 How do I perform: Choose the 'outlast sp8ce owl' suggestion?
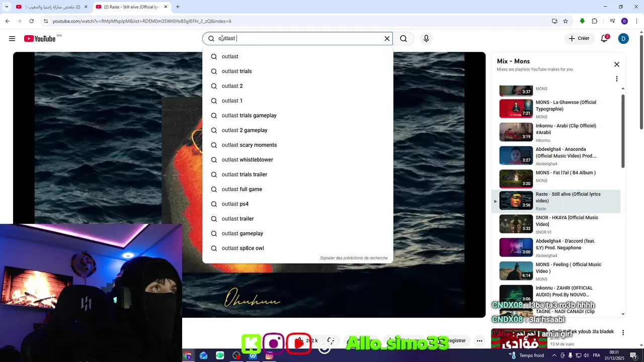coord(297,248)
